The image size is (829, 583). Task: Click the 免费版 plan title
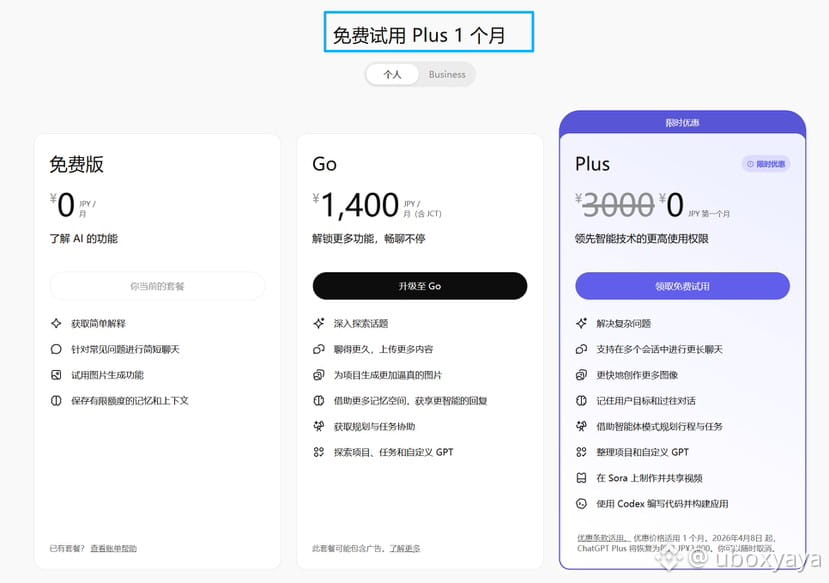(77, 164)
